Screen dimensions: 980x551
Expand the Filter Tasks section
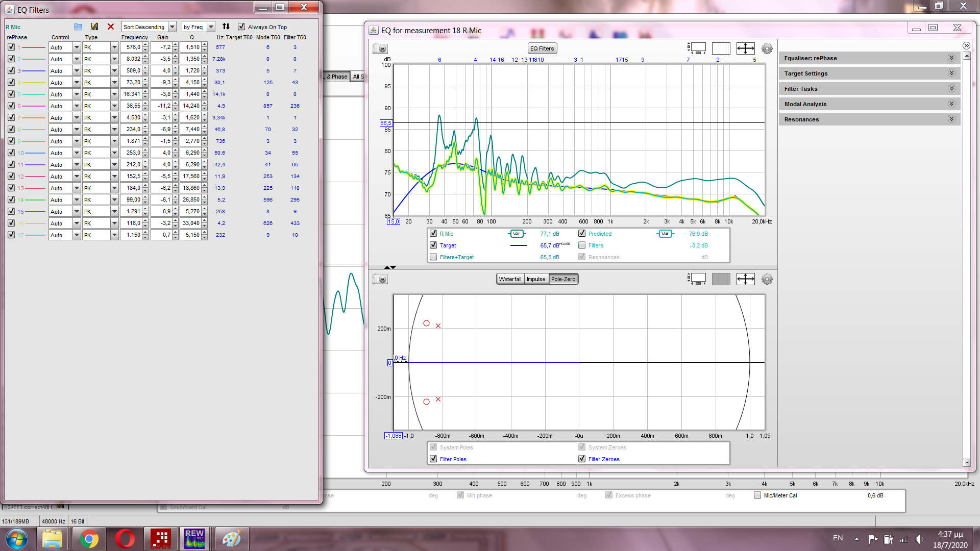pyautogui.click(x=869, y=89)
